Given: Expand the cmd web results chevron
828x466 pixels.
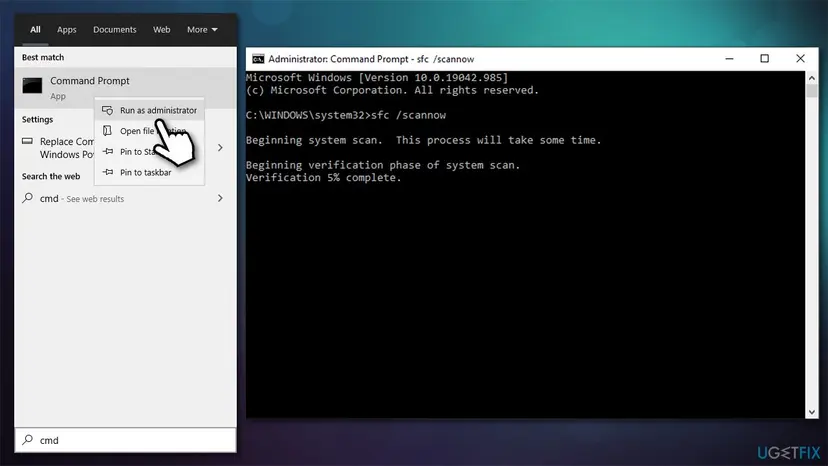Looking at the screenshot, I should tap(220, 198).
